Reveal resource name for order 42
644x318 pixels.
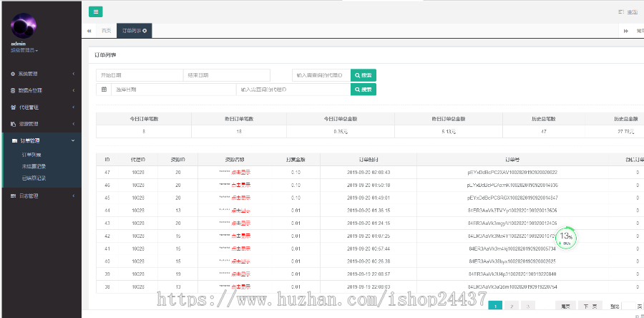click(240, 236)
